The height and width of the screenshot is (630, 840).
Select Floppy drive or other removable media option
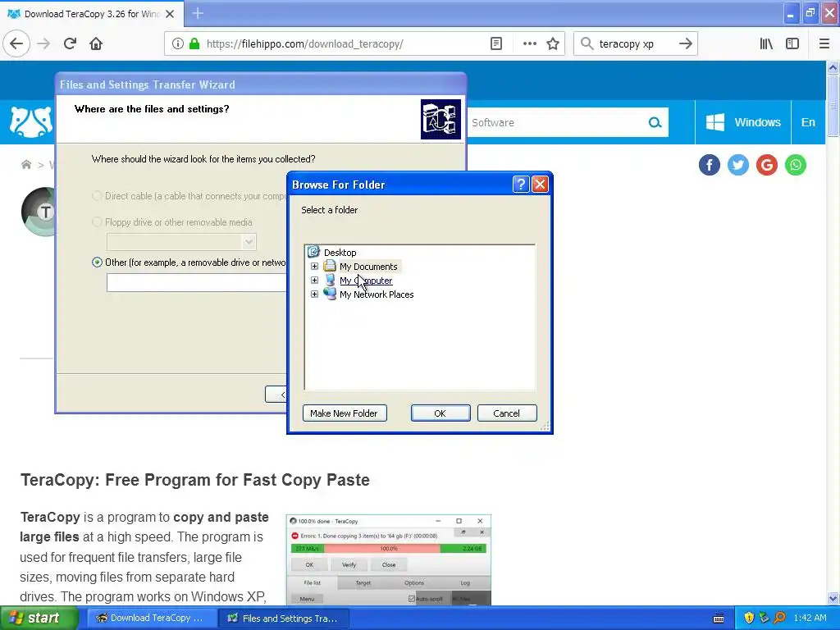point(97,221)
